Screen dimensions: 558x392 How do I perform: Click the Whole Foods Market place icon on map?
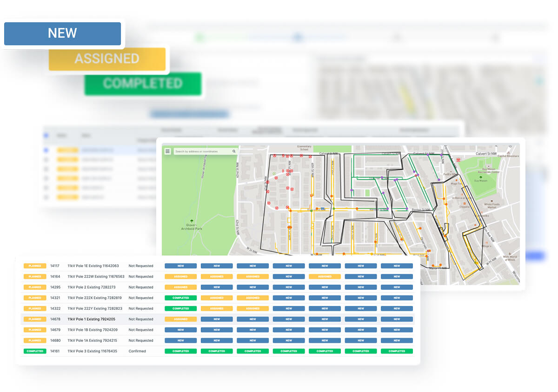click(x=491, y=202)
